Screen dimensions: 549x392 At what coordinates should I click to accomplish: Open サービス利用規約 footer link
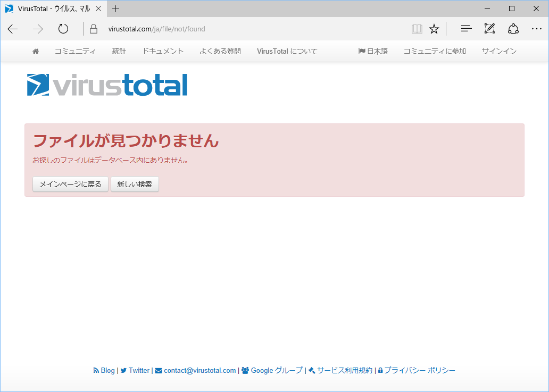coord(340,370)
